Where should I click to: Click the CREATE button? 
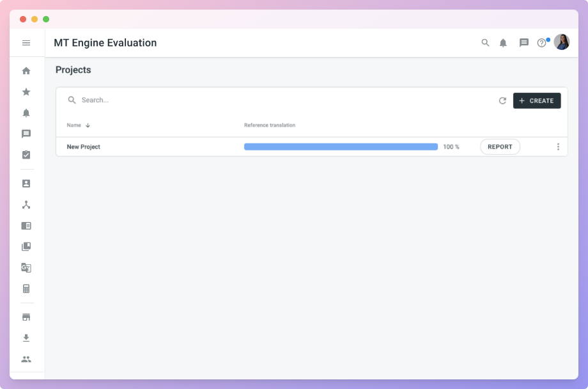coord(537,100)
